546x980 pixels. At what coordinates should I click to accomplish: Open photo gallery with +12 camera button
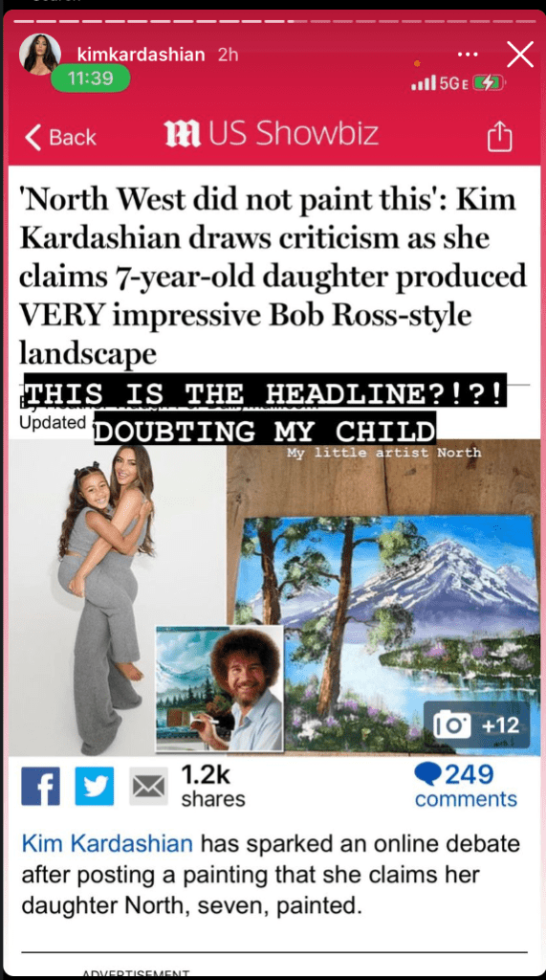pos(476,725)
